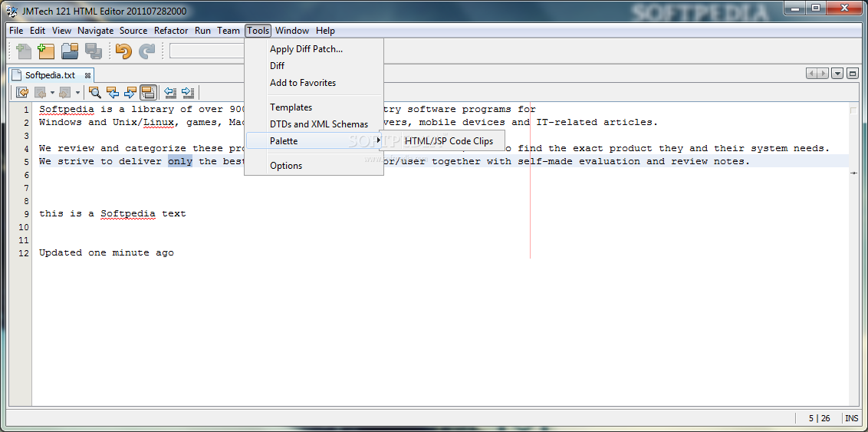The image size is (868, 432).
Task: Click the editor Forward navigation icon
Action: point(65,93)
